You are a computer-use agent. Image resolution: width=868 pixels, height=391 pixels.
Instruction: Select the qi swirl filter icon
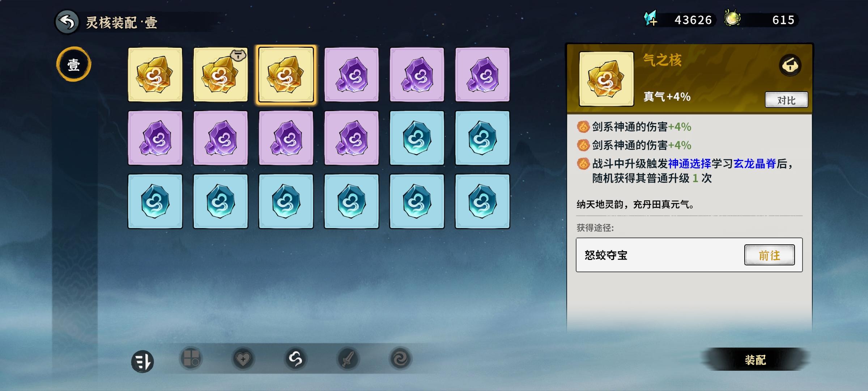[295, 359]
